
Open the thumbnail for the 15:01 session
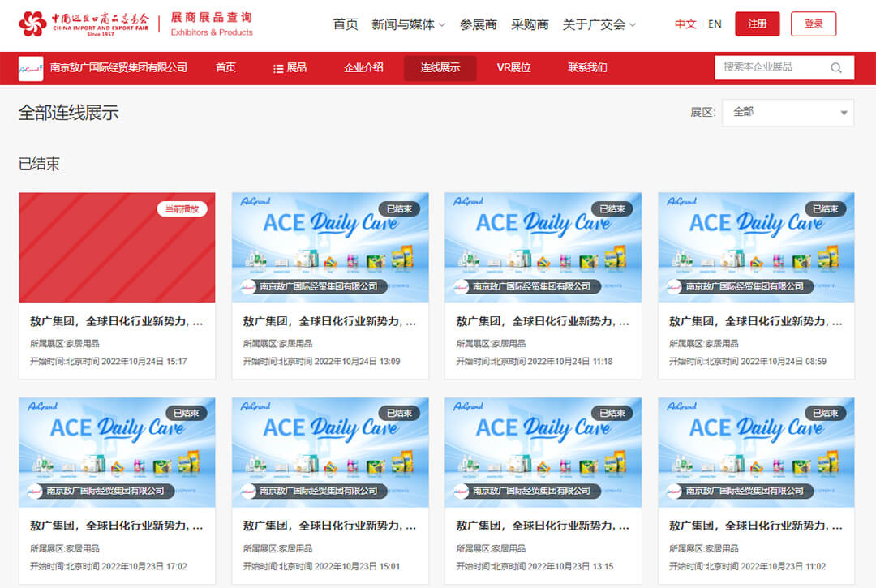(x=330, y=453)
